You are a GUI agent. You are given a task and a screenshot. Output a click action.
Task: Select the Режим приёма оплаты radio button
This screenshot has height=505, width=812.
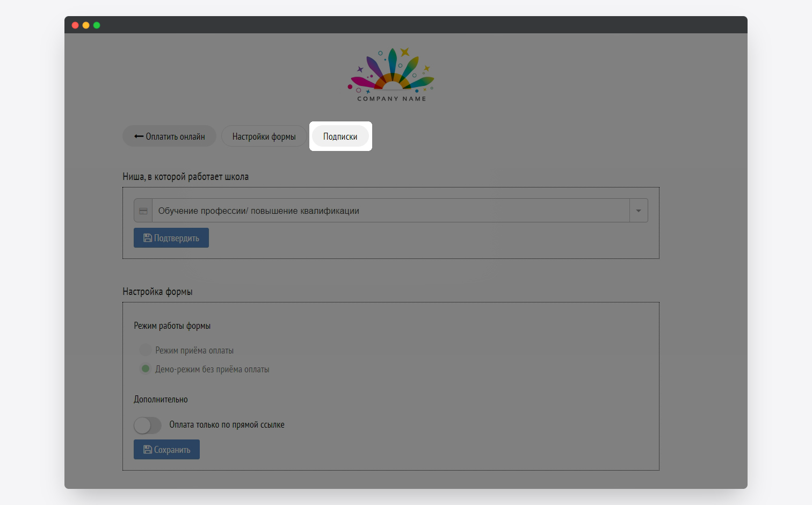click(145, 350)
